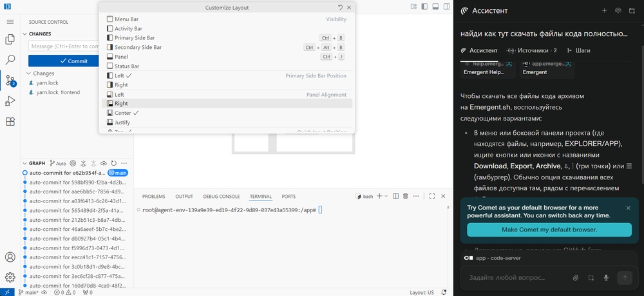The width and height of the screenshot is (644, 296).
Task: Refresh the source control graph
Action: pos(114,163)
